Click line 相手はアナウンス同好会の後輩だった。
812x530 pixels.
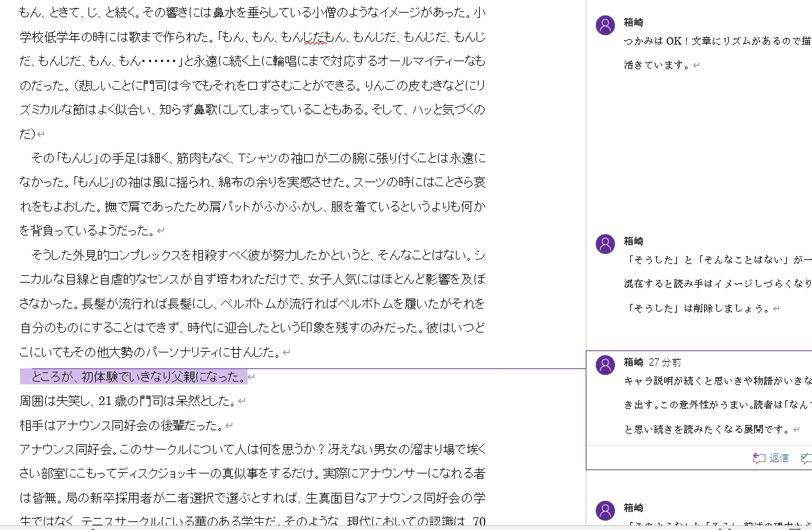121,425
